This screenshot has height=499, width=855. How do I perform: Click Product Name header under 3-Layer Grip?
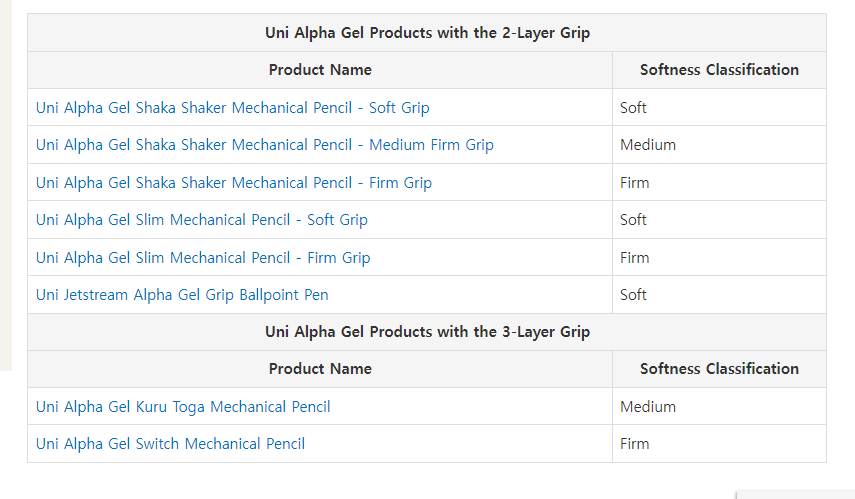tap(320, 369)
